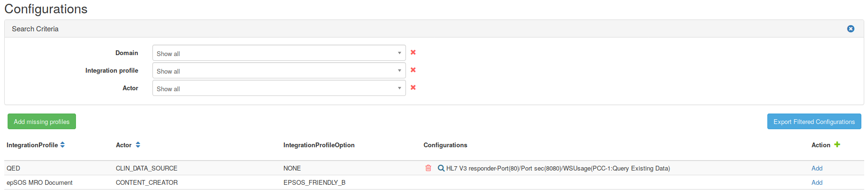This screenshot has width=868, height=190.
Task: View HL7 V3 responder configuration details
Action: (441, 168)
